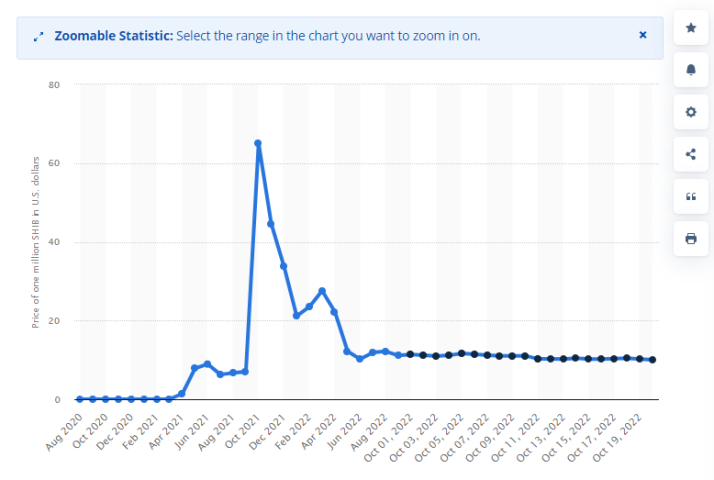Click the printer icon
This screenshot has height=480, width=714.
point(690,238)
